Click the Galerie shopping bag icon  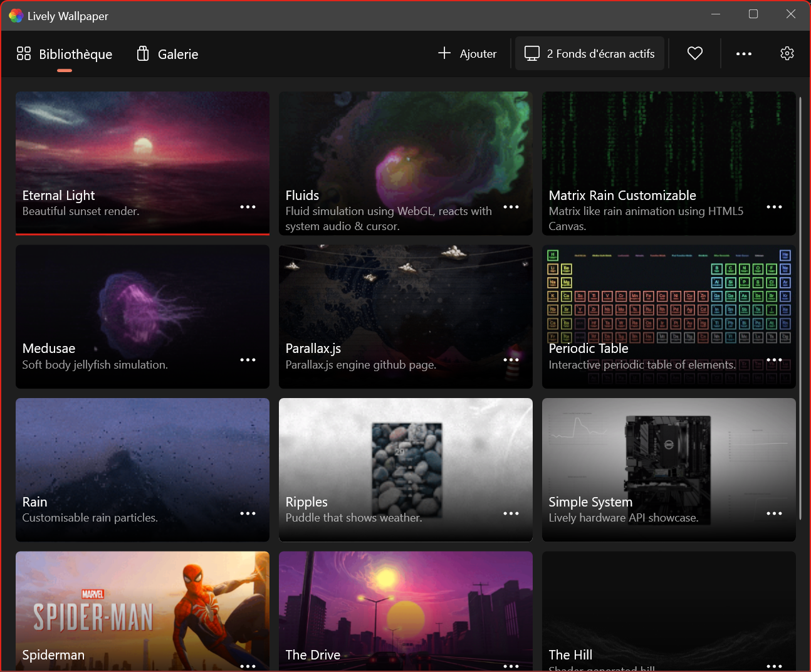click(x=142, y=53)
